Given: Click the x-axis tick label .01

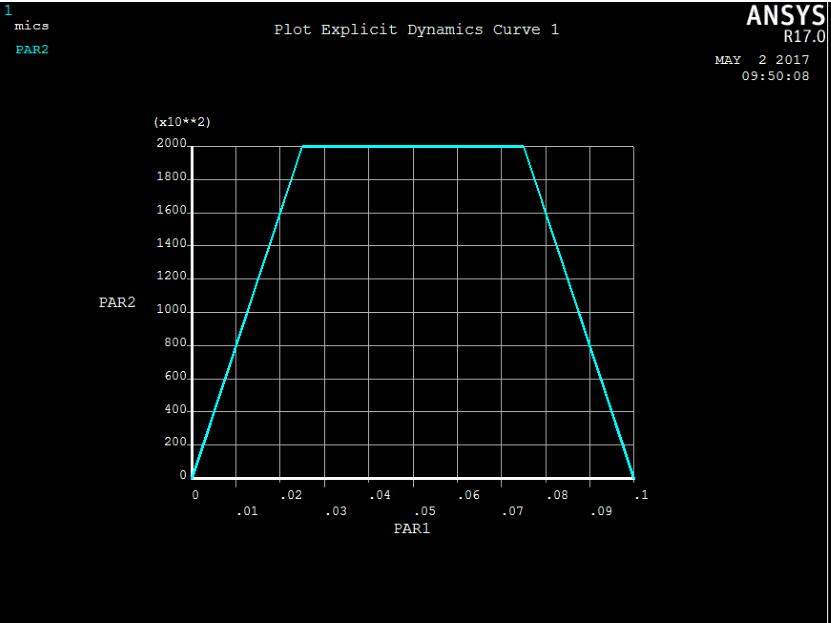Looking at the screenshot, I should [x=247, y=511].
